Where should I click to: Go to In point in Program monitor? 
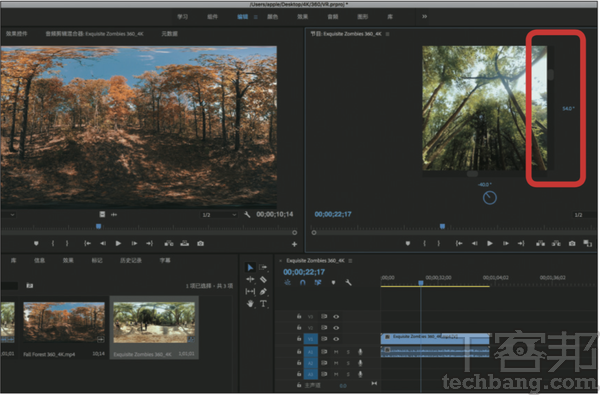click(459, 243)
